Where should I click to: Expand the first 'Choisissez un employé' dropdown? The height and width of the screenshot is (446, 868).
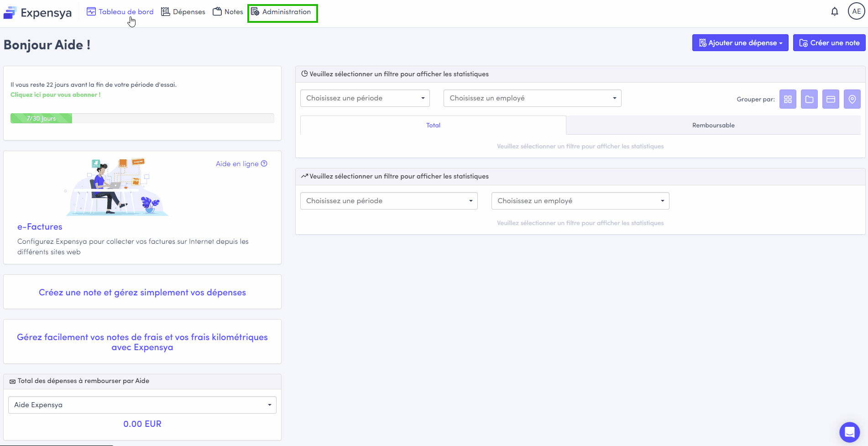(532, 98)
